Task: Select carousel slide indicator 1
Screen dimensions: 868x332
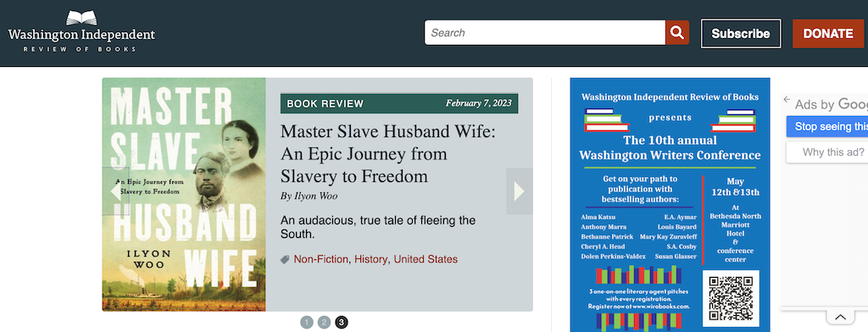Action: click(x=307, y=322)
